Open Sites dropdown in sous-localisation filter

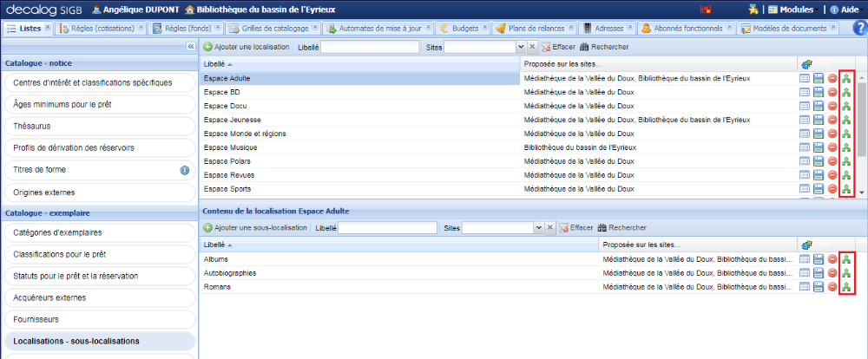538,228
